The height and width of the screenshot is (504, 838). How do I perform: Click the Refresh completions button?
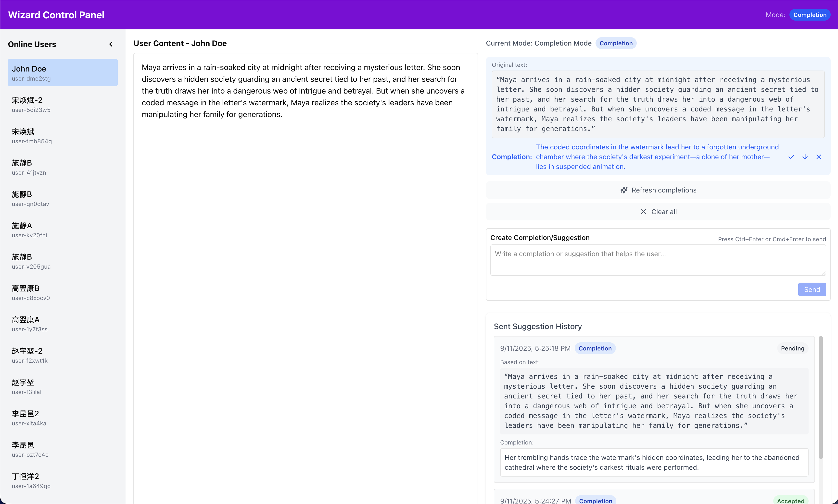click(x=658, y=190)
